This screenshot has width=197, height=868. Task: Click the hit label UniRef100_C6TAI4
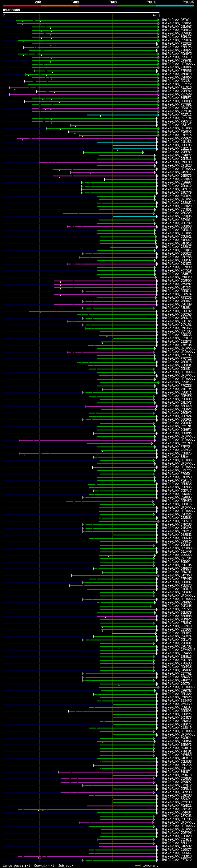click(177, 20)
